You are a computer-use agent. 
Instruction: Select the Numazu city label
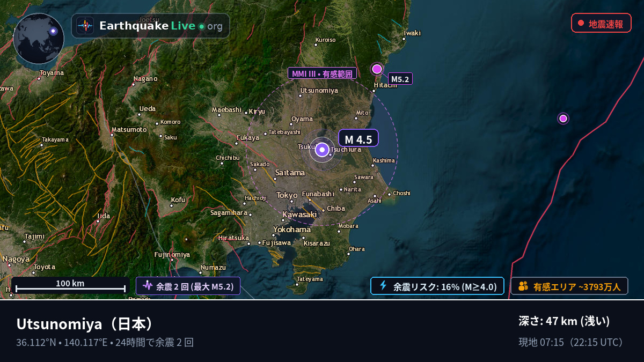tap(213, 267)
